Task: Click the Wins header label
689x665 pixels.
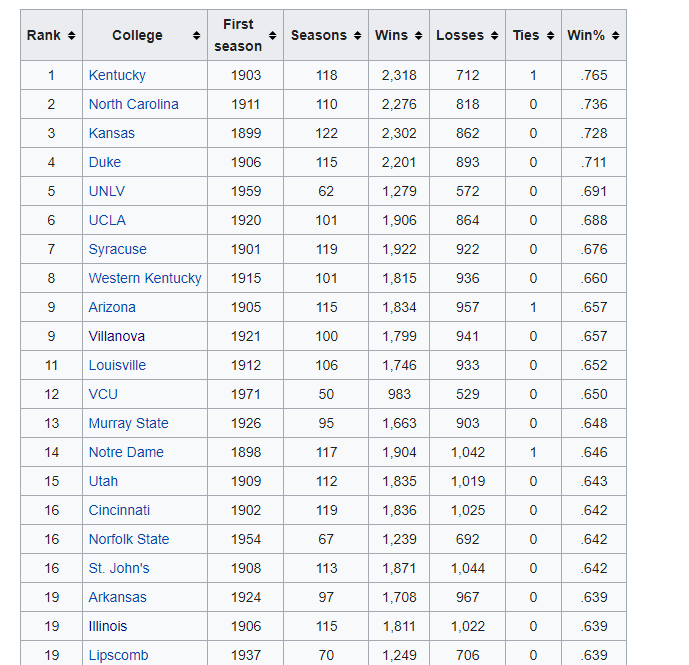Action: [391, 36]
